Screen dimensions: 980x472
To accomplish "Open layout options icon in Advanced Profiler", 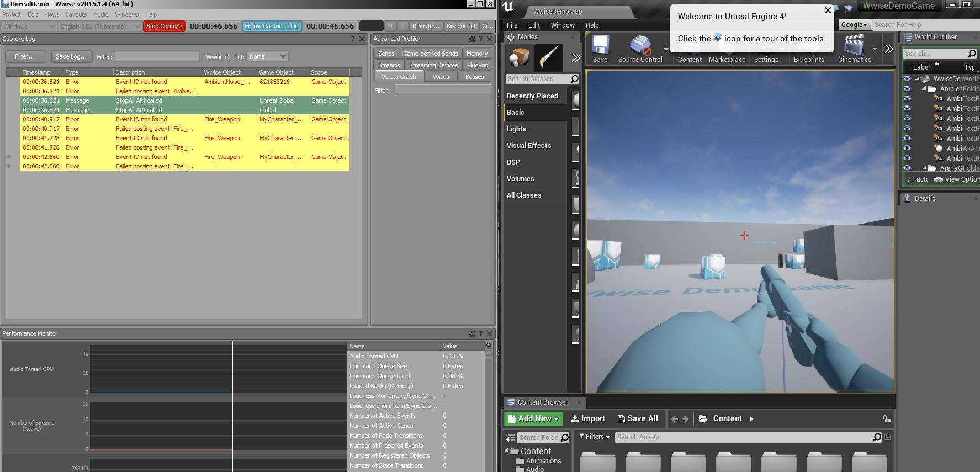I will [472, 39].
